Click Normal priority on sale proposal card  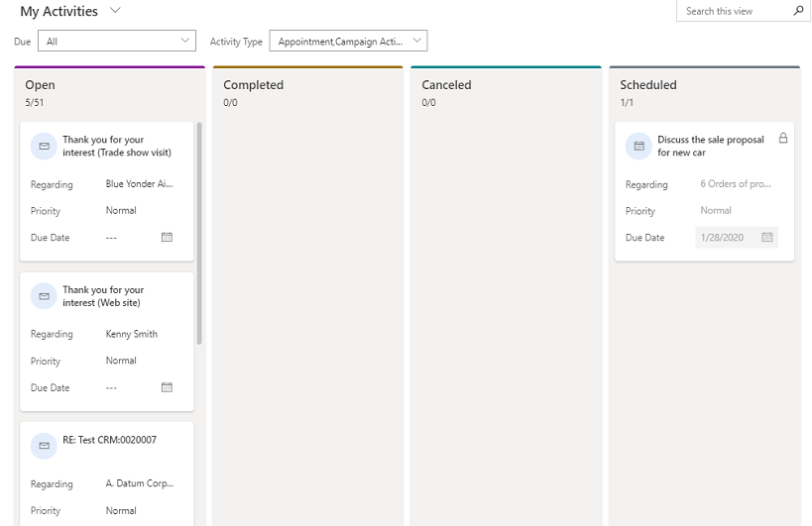(716, 211)
